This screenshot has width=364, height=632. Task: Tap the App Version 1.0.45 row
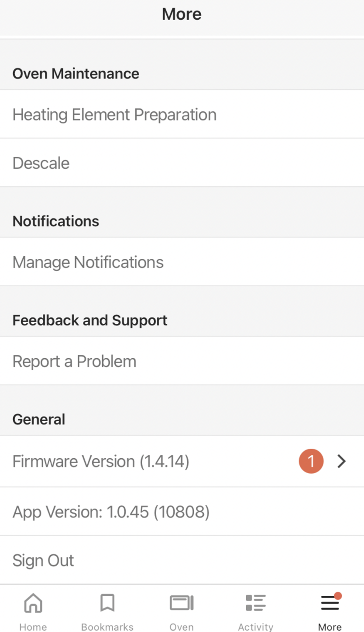point(111,512)
